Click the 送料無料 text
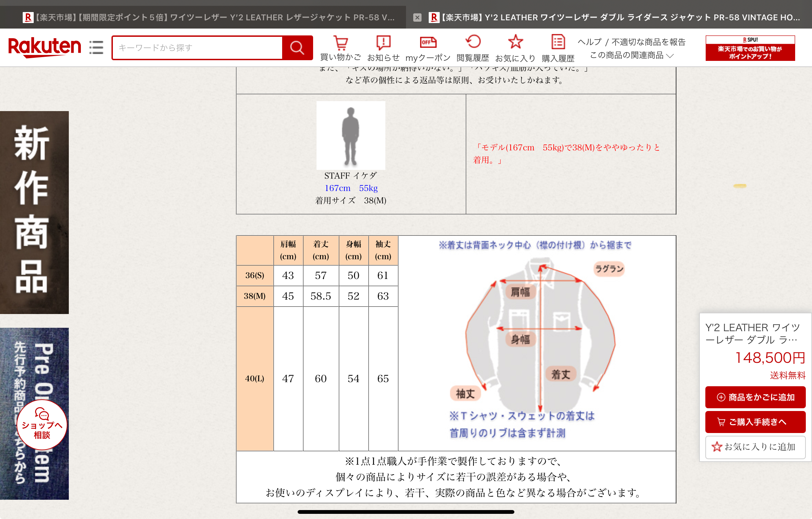This screenshot has height=519, width=812. [x=788, y=375]
